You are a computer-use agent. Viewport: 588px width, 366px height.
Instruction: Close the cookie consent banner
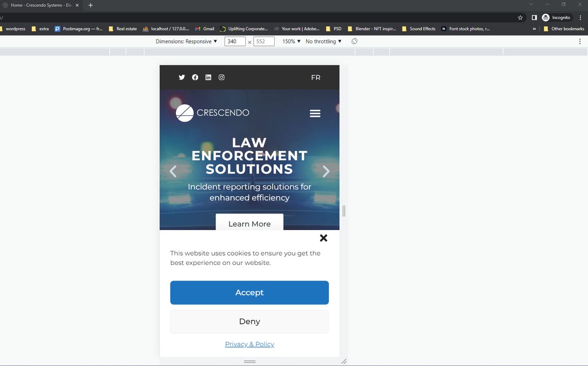(323, 238)
